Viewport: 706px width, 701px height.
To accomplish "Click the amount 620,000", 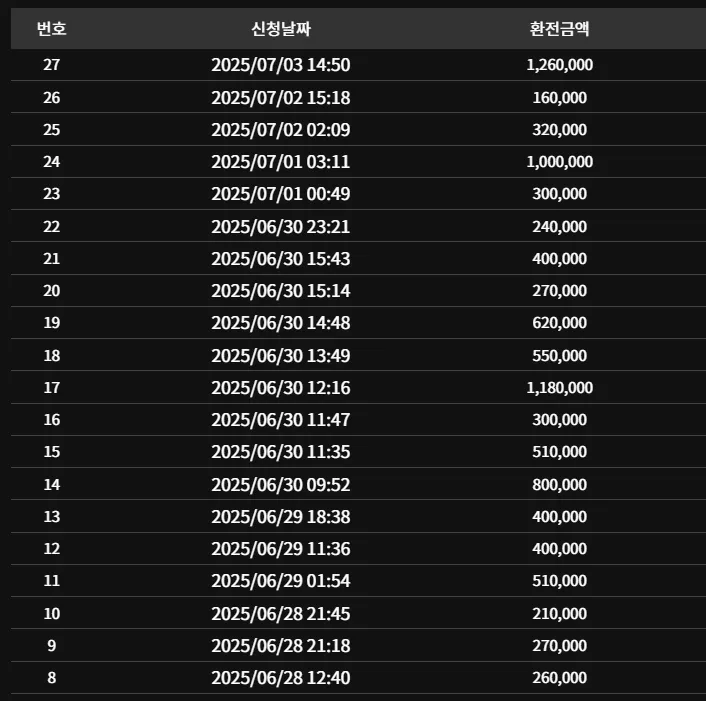I will point(560,323).
